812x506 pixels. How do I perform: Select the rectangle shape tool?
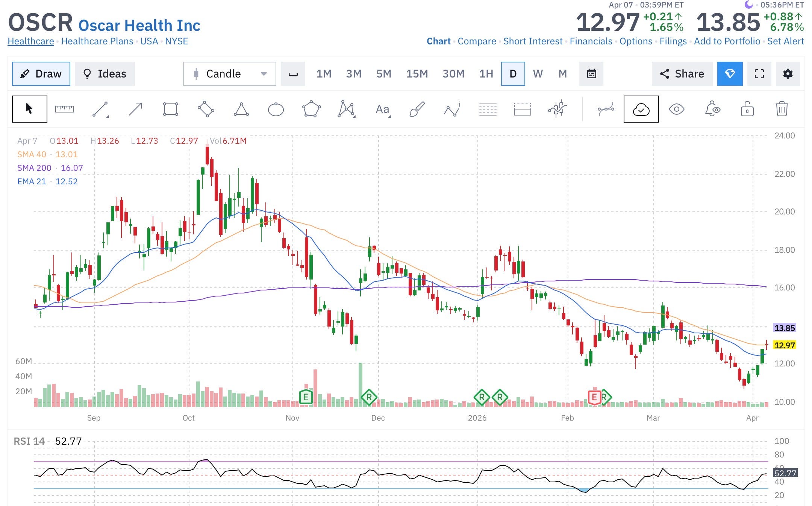tap(171, 109)
